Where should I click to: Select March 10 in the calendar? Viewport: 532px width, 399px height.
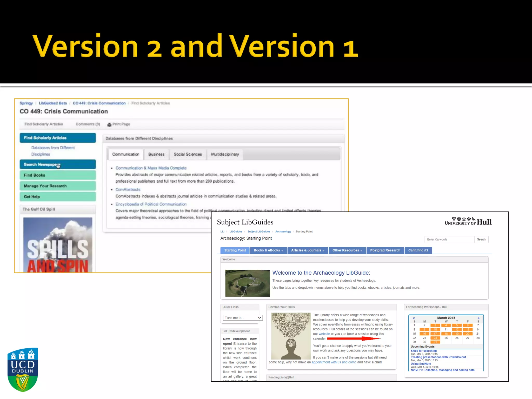[435, 329]
